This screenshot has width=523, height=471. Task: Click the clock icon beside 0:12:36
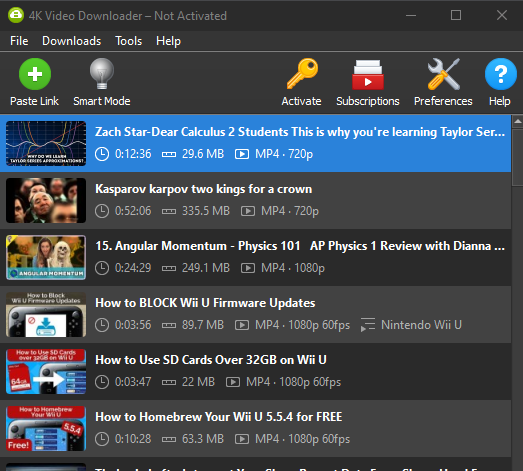[102, 154]
